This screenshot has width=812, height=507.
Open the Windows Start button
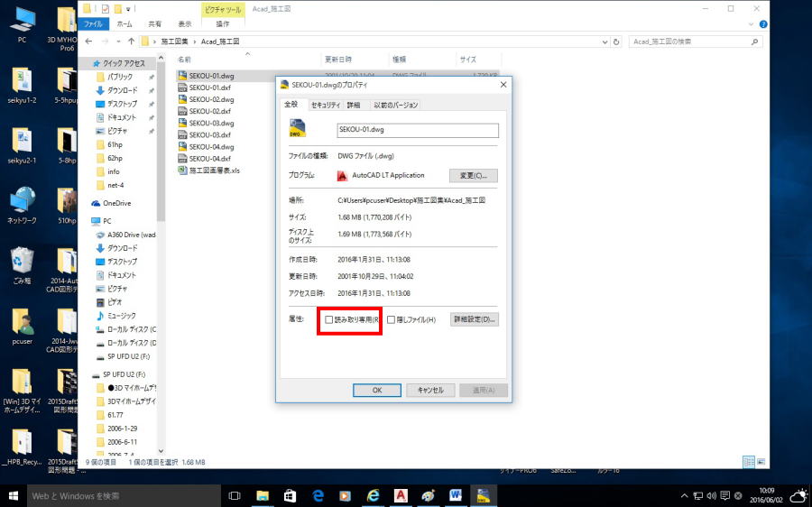[x=14, y=495]
